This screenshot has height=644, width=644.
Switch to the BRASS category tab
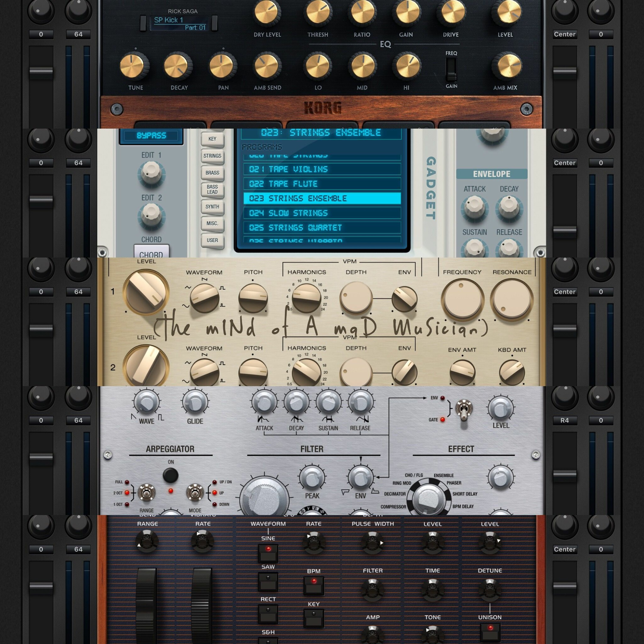pos(212,173)
